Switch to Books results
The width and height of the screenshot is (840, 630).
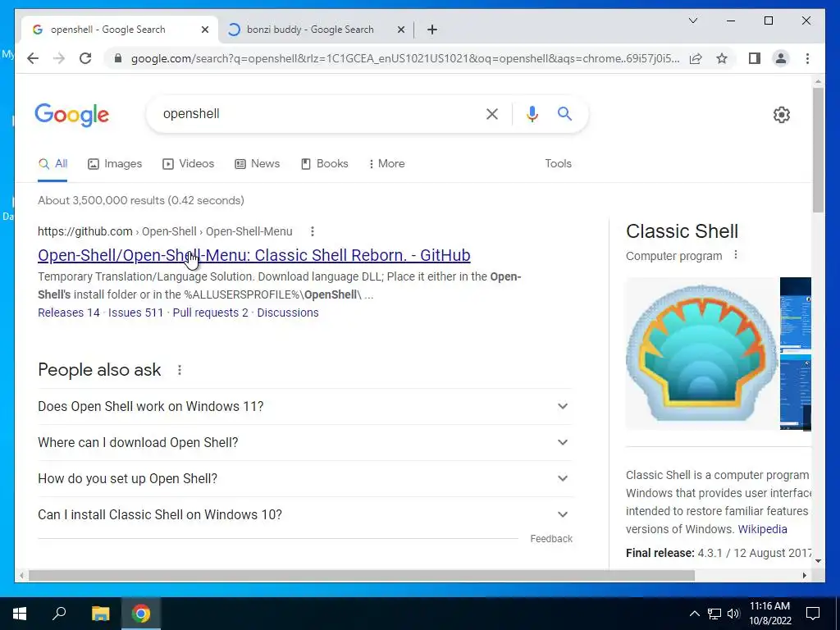325,164
